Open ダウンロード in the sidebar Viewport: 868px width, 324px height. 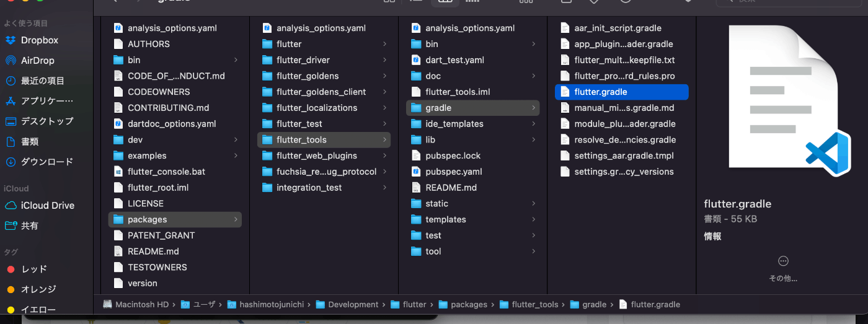47,162
